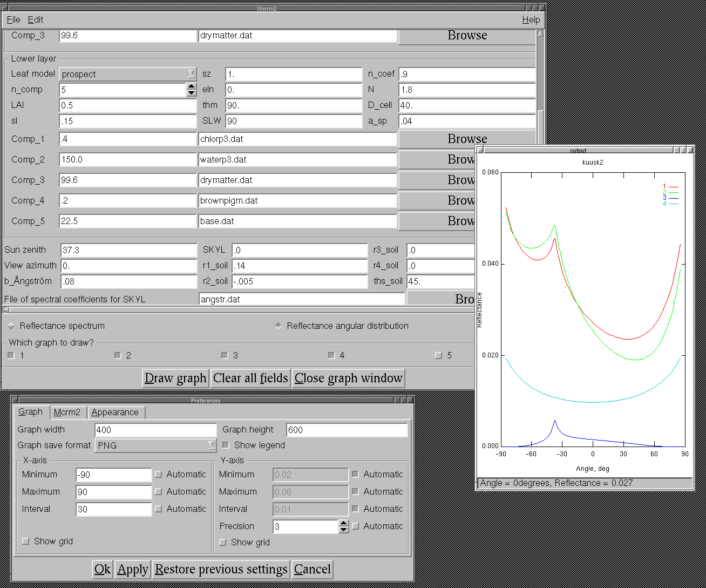
Task: Click the Precision spinner up arrow
Action: coord(344,523)
